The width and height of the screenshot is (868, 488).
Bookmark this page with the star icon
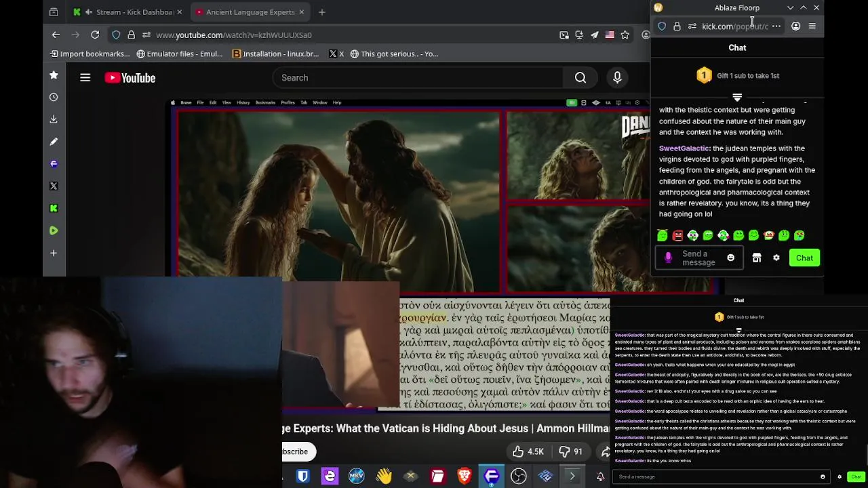(625, 35)
